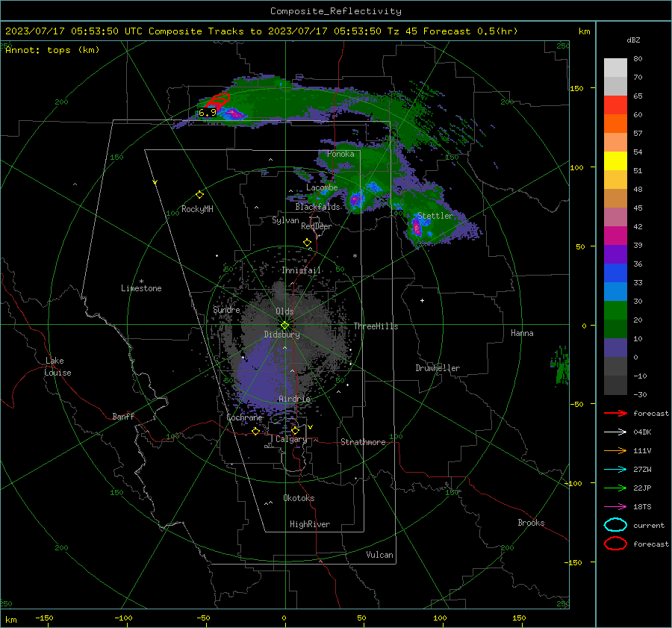Click the Okotoks map label
This screenshot has height=628, width=672.
(x=299, y=498)
